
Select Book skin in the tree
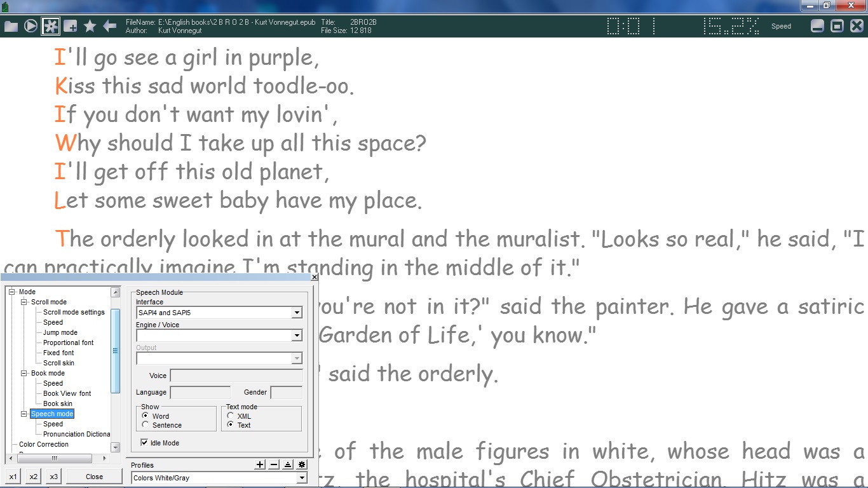click(x=58, y=403)
